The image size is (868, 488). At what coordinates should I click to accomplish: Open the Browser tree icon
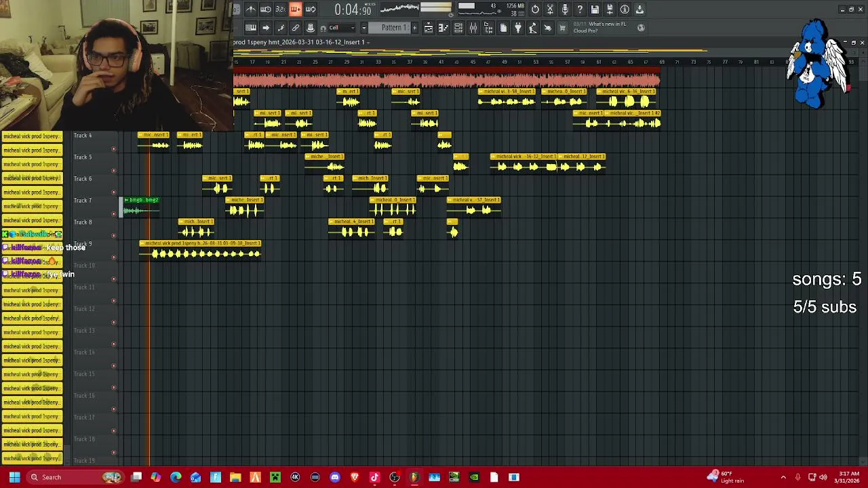tap(488, 28)
